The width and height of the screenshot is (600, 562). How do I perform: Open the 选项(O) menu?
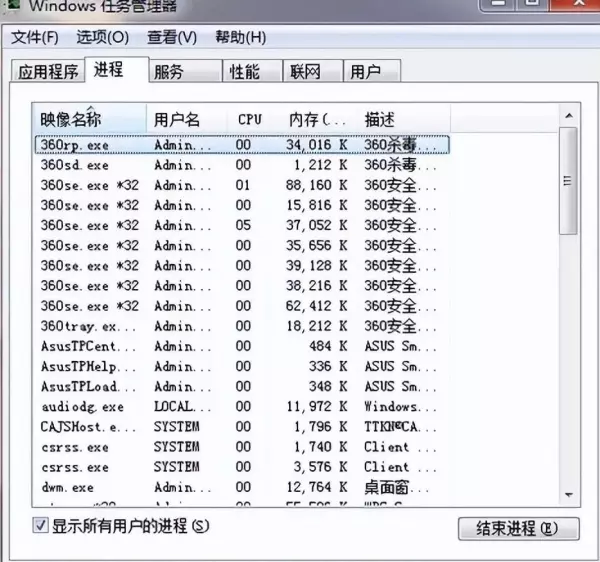pyautogui.click(x=102, y=37)
